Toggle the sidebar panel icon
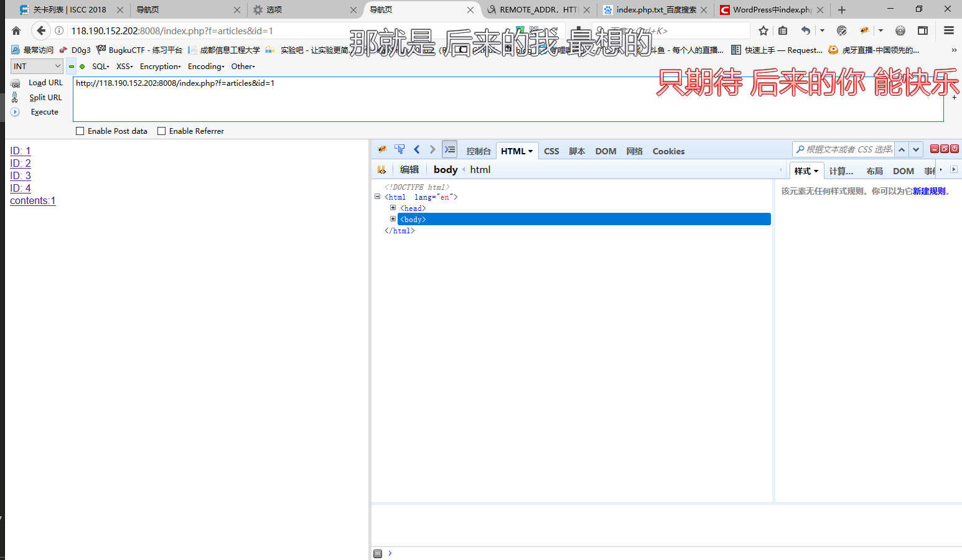962x560 pixels. click(923, 30)
